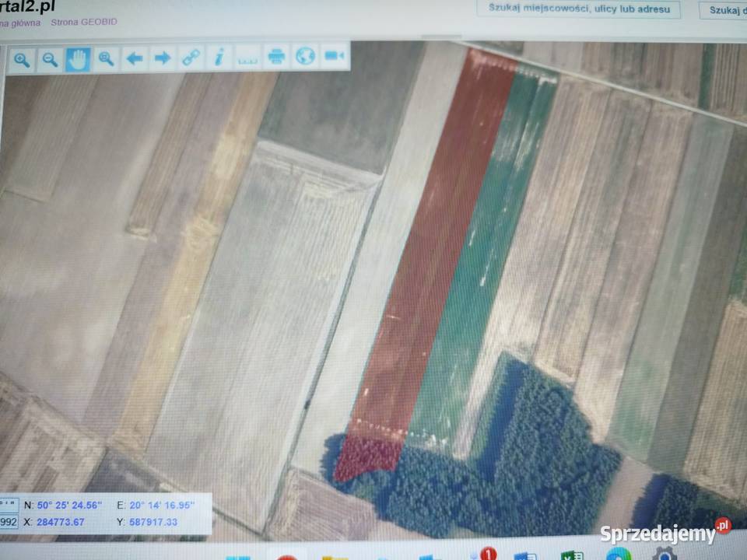
Task: Print the map with printer icon
Action: point(276,57)
